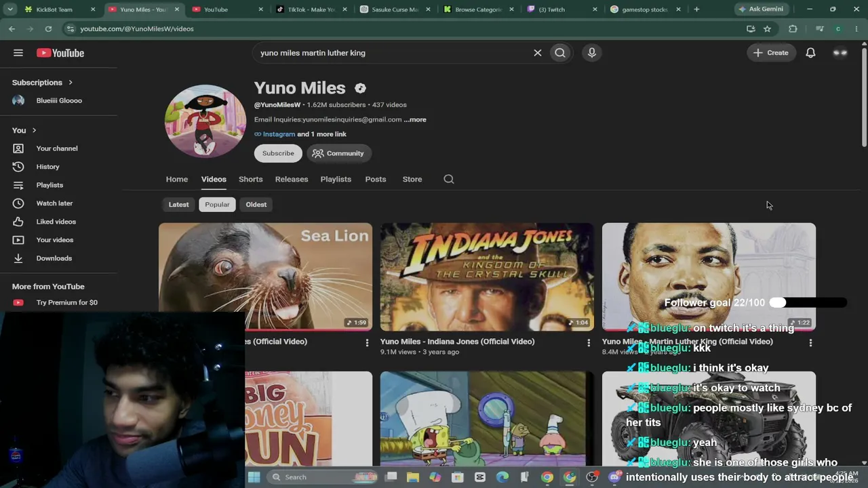Click the browser address bar URL
This screenshot has height=488, width=868.
click(137, 29)
